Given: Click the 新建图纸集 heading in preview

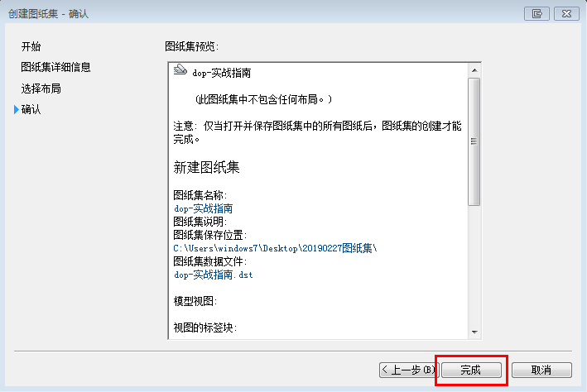Looking at the screenshot, I should click(207, 168).
